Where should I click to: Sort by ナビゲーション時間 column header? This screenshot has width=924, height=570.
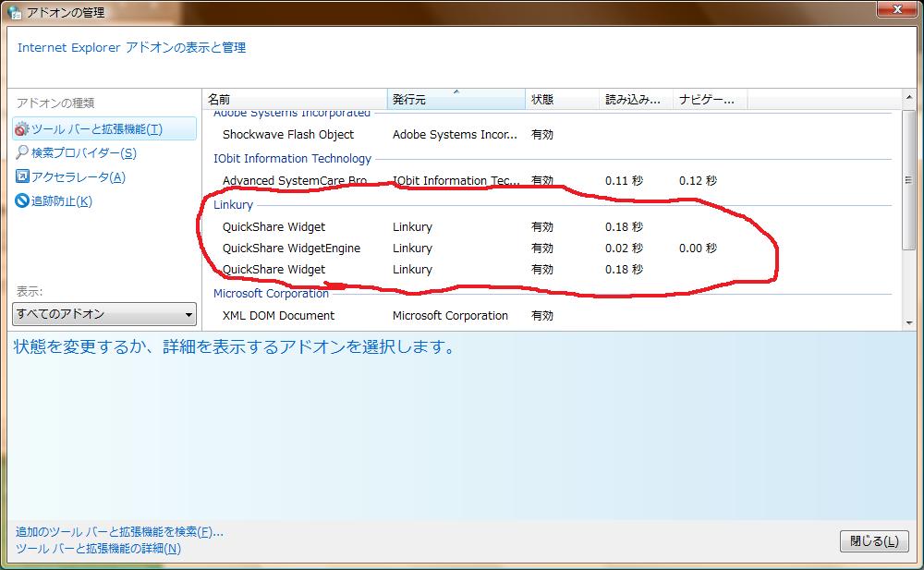[x=710, y=99]
